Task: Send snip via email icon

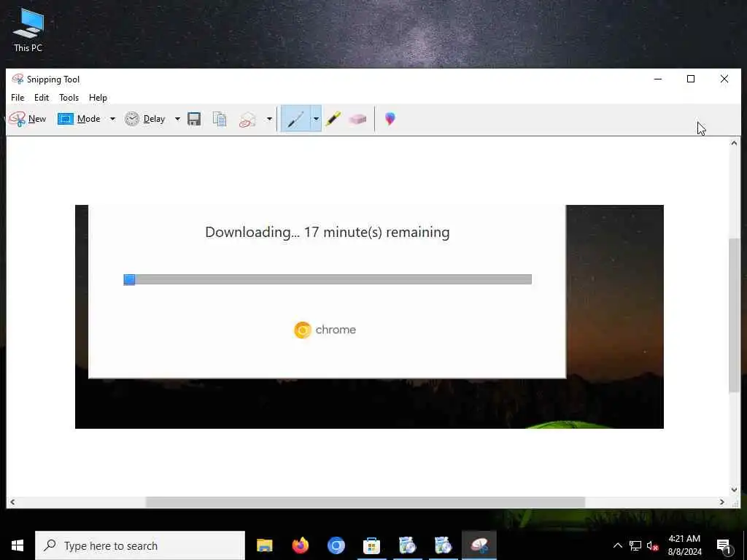Action: coord(248,119)
